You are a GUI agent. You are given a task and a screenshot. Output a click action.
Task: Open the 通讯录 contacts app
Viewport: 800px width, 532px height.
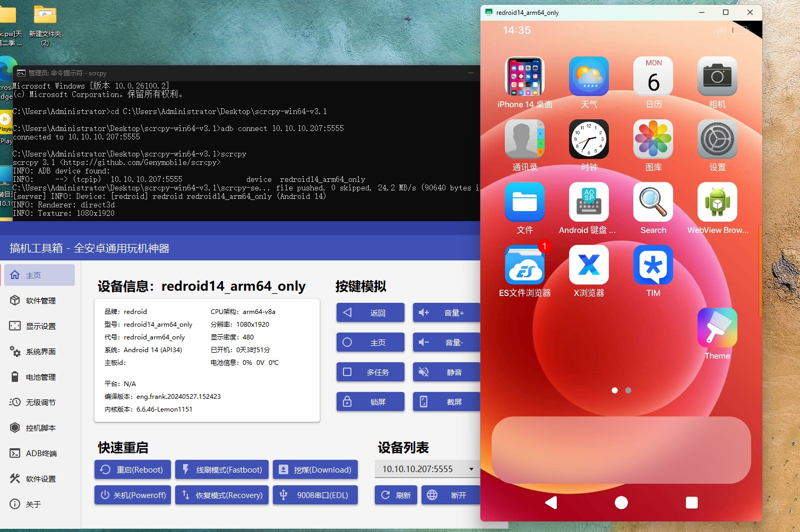(524, 139)
